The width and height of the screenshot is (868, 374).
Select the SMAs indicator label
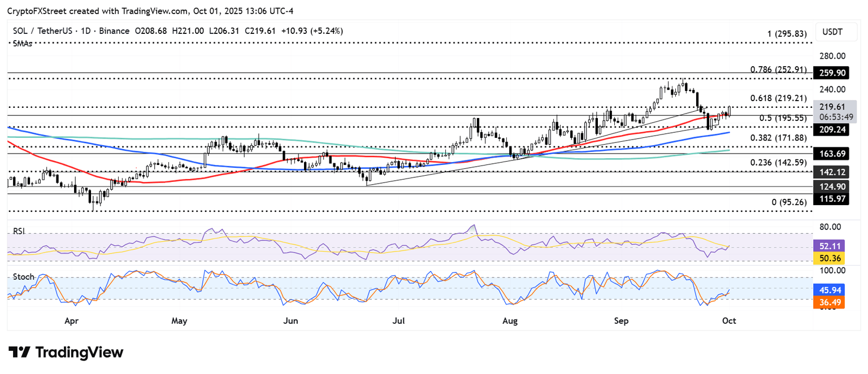(23, 44)
